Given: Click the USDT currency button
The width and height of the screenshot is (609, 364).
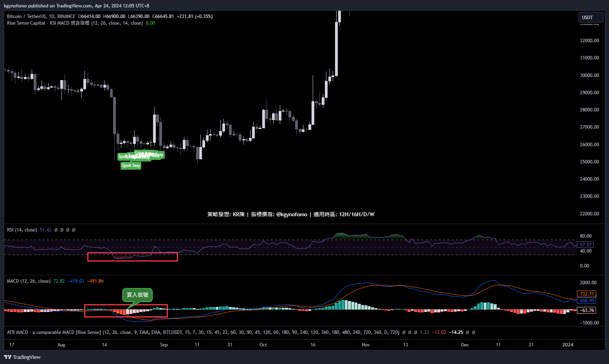Looking at the screenshot, I should tap(591, 17).
